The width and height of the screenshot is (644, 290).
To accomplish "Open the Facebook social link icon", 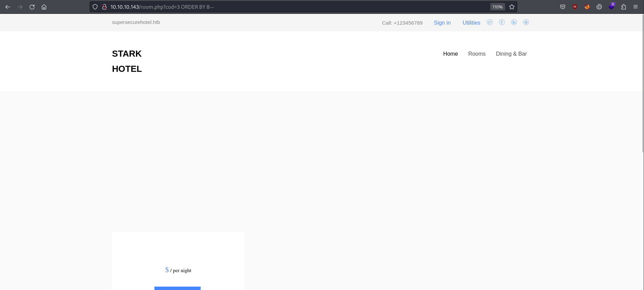I will [502, 22].
